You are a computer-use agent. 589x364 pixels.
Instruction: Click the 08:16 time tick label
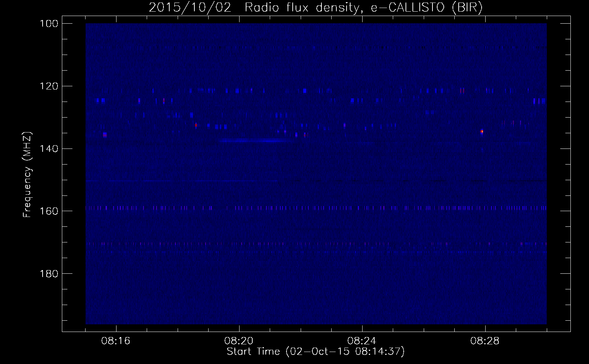(116, 341)
